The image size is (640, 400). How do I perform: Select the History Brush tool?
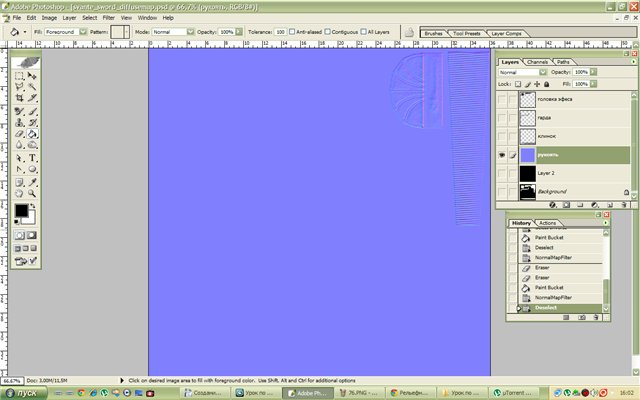click(x=32, y=122)
